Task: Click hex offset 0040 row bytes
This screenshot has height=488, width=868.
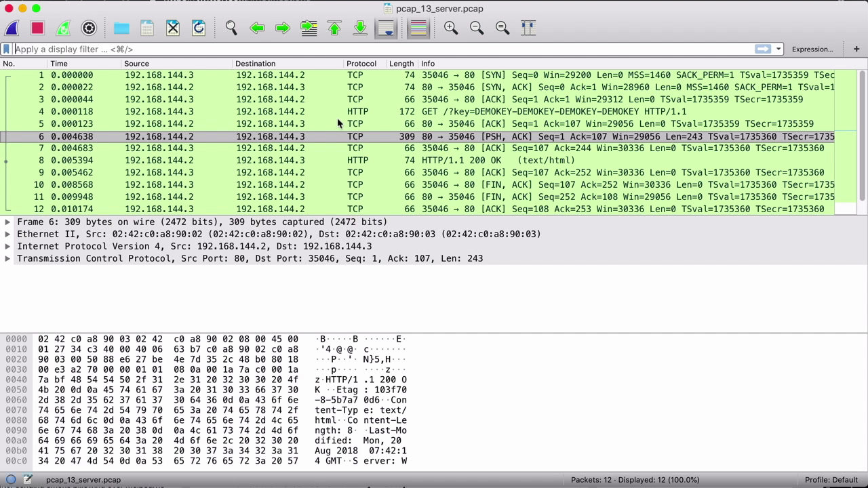Action: pos(168,380)
